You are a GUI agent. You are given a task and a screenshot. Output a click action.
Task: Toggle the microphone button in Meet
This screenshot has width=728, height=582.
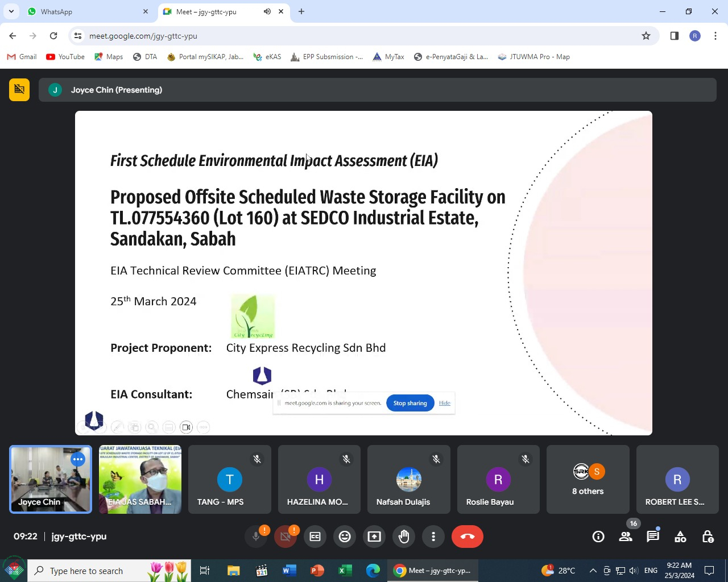point(256,537)
